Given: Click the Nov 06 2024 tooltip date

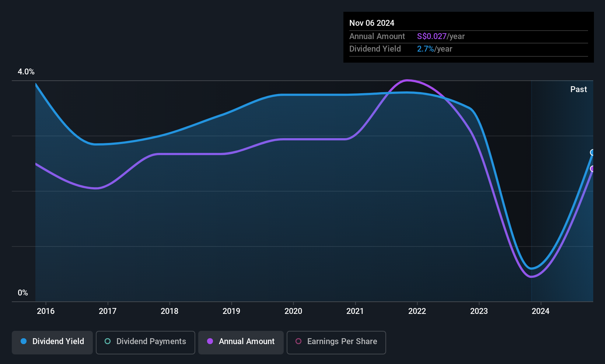Looking at the screenshot, I should click(372, 23).
